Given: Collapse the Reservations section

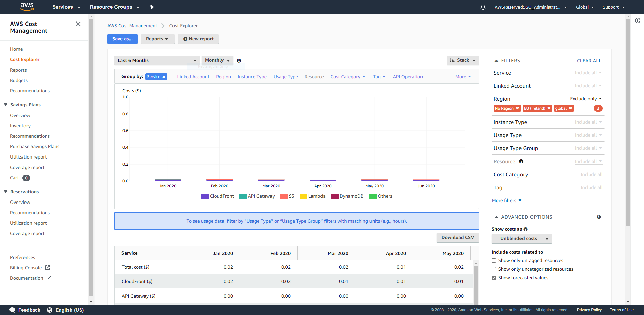Looking at the screenshot, I should click(x=6, y=192).
